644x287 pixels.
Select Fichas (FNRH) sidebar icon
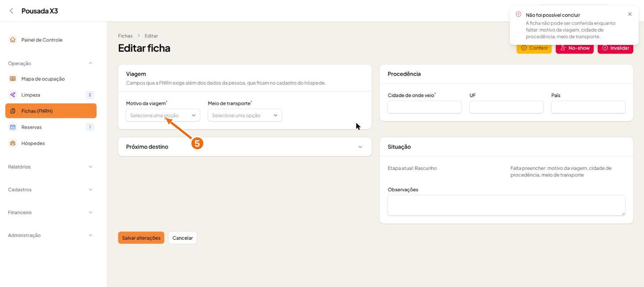pyautogui.click(x=13, y=111)
